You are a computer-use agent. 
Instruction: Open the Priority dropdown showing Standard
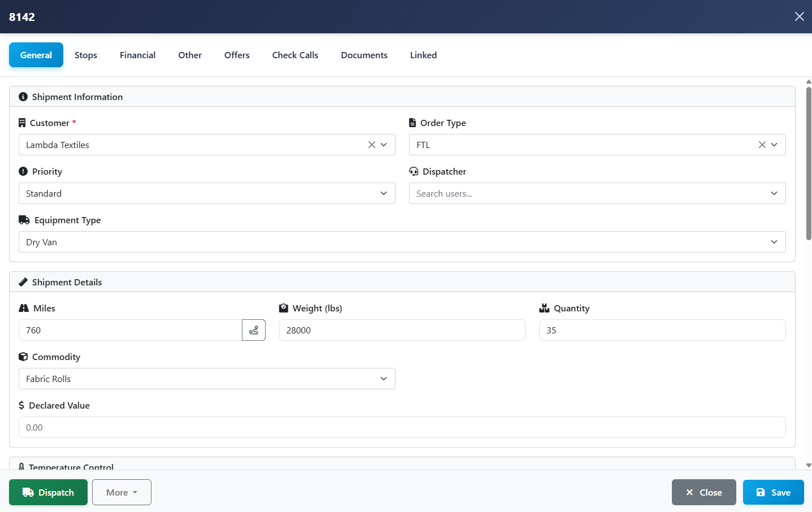(x=207, y=193)
